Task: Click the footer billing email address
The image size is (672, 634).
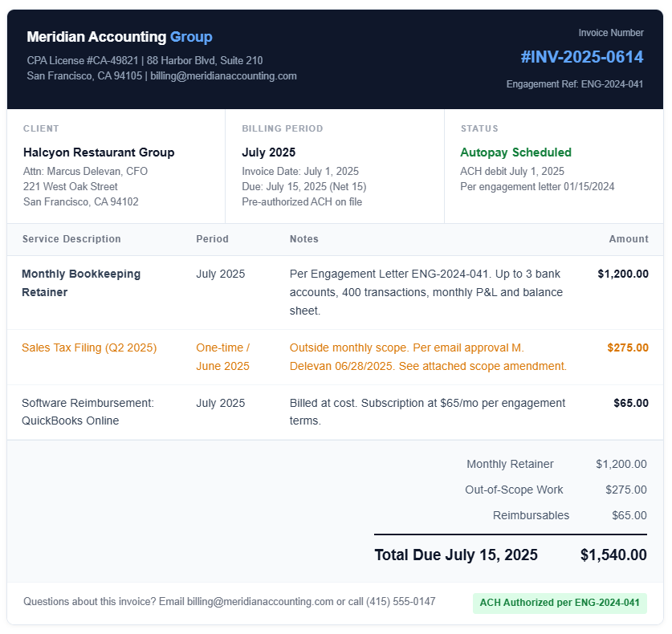Action: click(260, 601)
